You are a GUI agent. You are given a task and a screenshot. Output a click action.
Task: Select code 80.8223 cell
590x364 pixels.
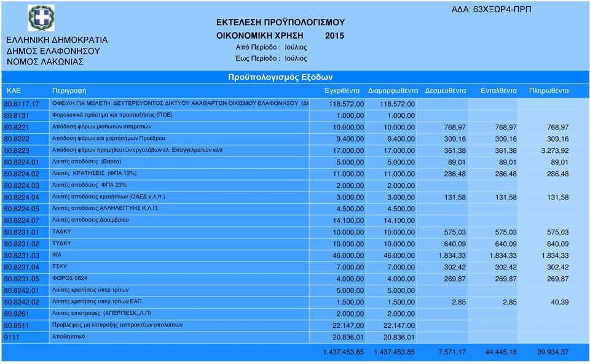[25, 150]
